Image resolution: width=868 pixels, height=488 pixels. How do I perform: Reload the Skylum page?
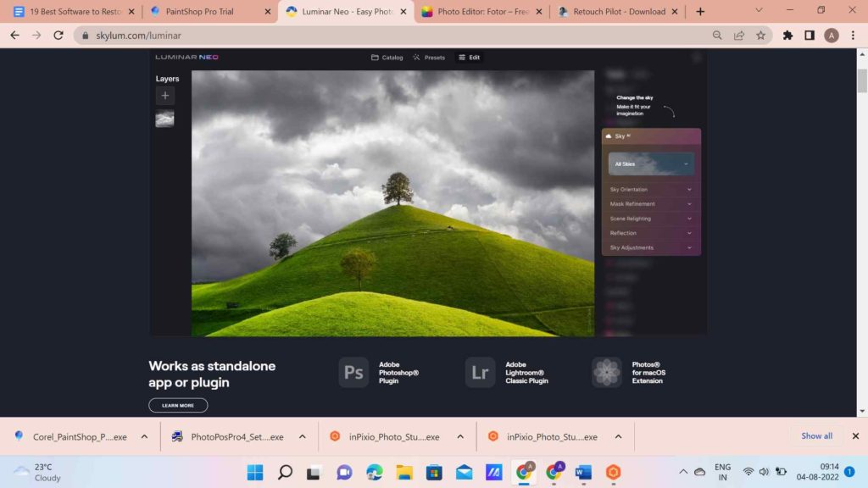[x=58, y=36]
